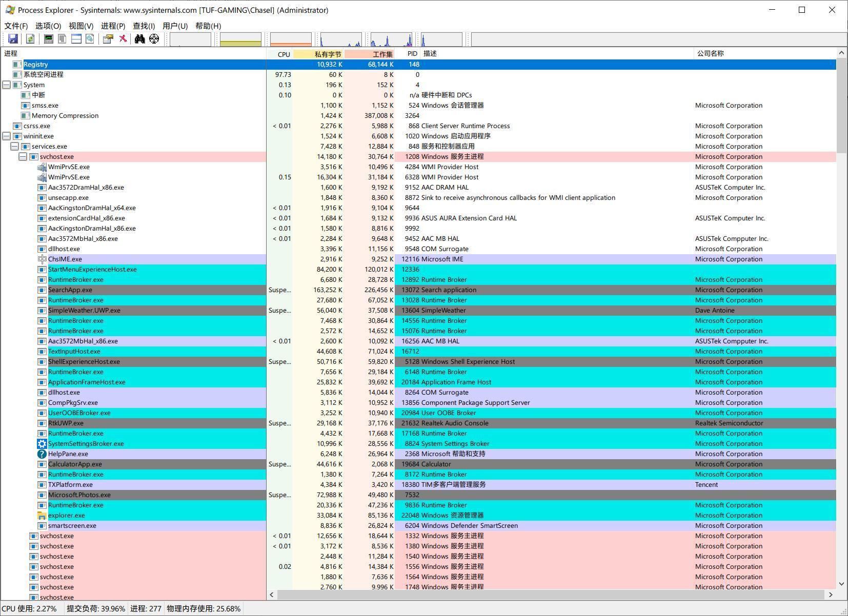This screenshot has height=616, width=848.
Task: Click the horizontal scrollbar right arrow
Action: pyautogui.click(x=831, y=594)
